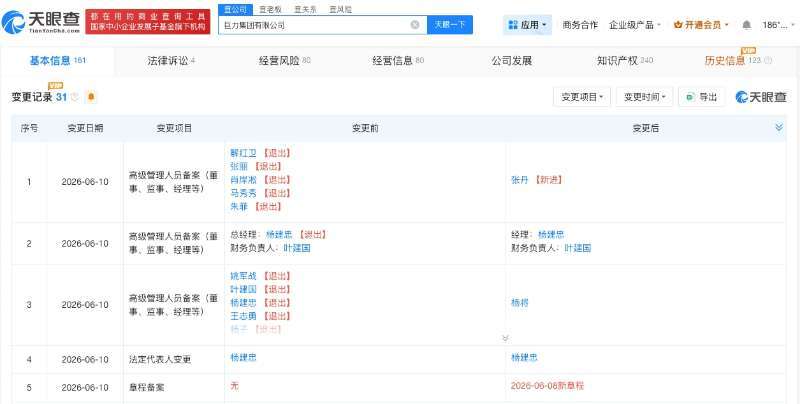This screenshot has height=404, width=800.
Task: Open the 应用 dropdown
Action: tap(528, 24)
